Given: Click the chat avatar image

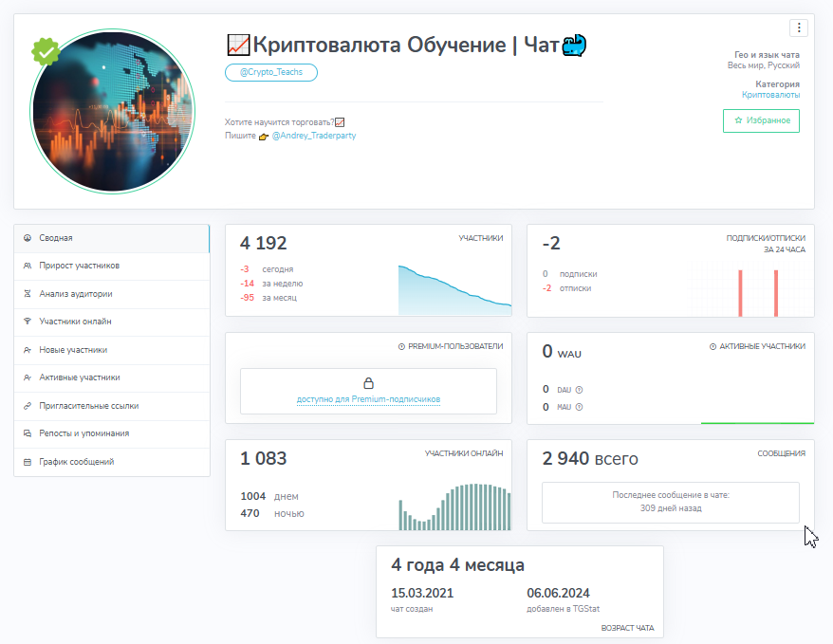Looking at the screenshot, I should [x=113, y=112].
